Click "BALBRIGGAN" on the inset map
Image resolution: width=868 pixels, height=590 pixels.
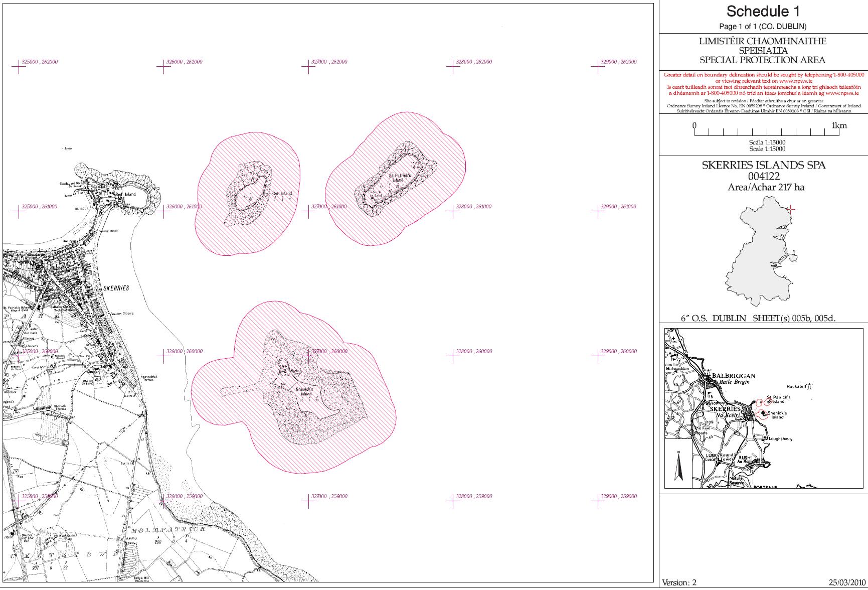coord(734,376)
